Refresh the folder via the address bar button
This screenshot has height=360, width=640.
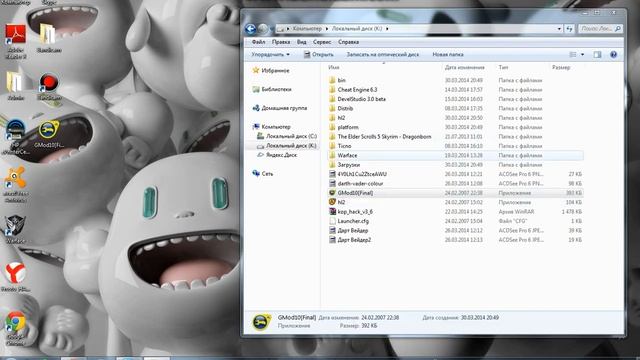click(569, 29)
